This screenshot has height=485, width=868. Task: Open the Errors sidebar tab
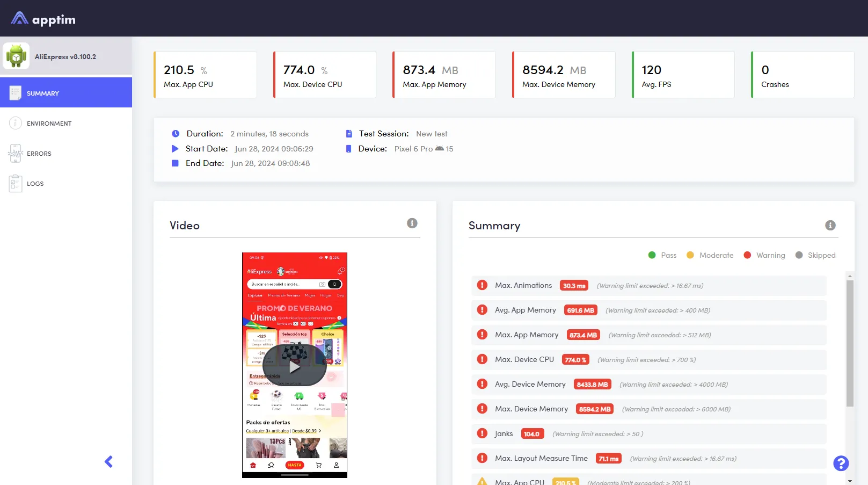click(66, 154)
